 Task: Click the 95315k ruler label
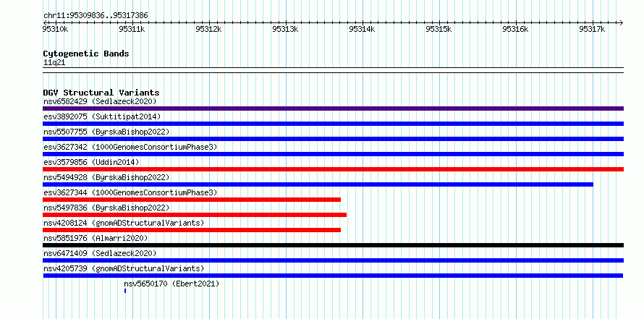pyautogui.click(x=438, y=29)
